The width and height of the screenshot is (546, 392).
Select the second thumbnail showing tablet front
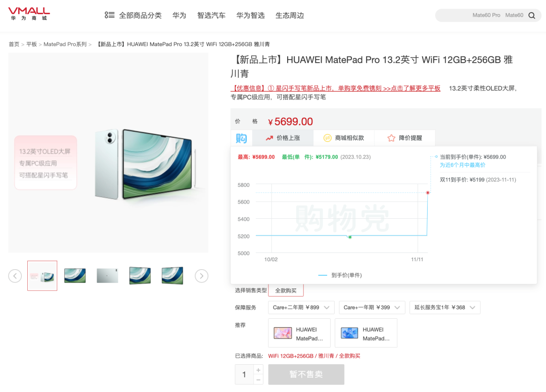click(x=75, y=276)
